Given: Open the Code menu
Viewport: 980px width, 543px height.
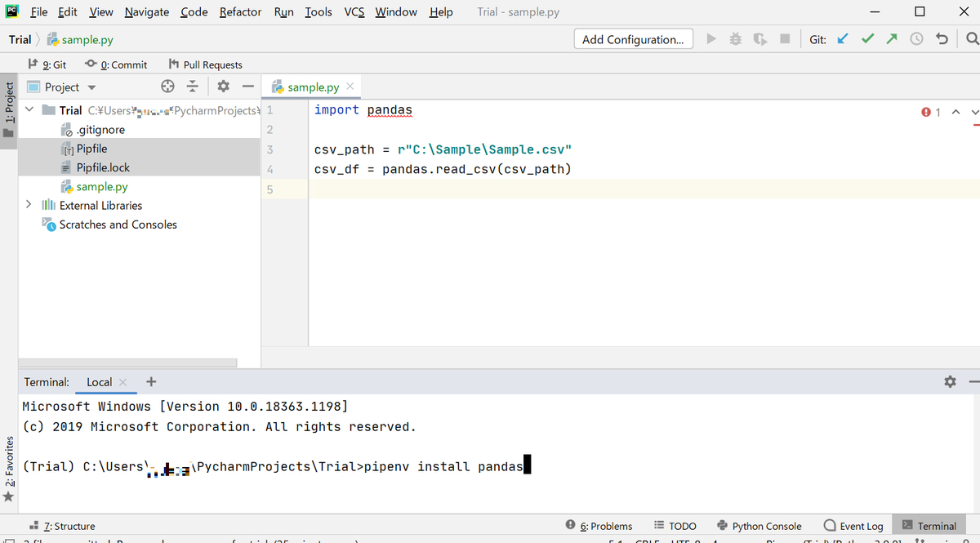Looking at the screenshot, I should [x=194, y=12].
